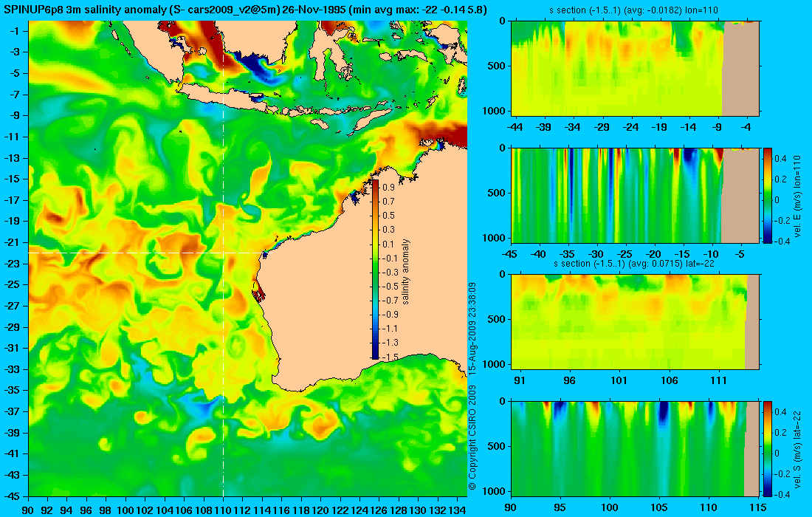Viewport: 812px width, 517px height.
Task: Click the southward velocity section plot
Action: pyautogui.click(x=636, y=448)
